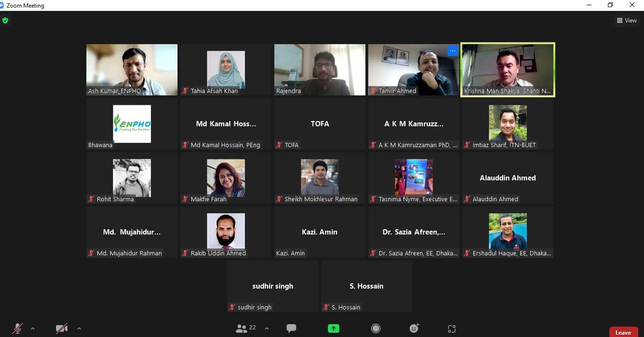The image size is (644, 337).
Task: Open the chat panel from the toolbar
Action: coord(291,328)
